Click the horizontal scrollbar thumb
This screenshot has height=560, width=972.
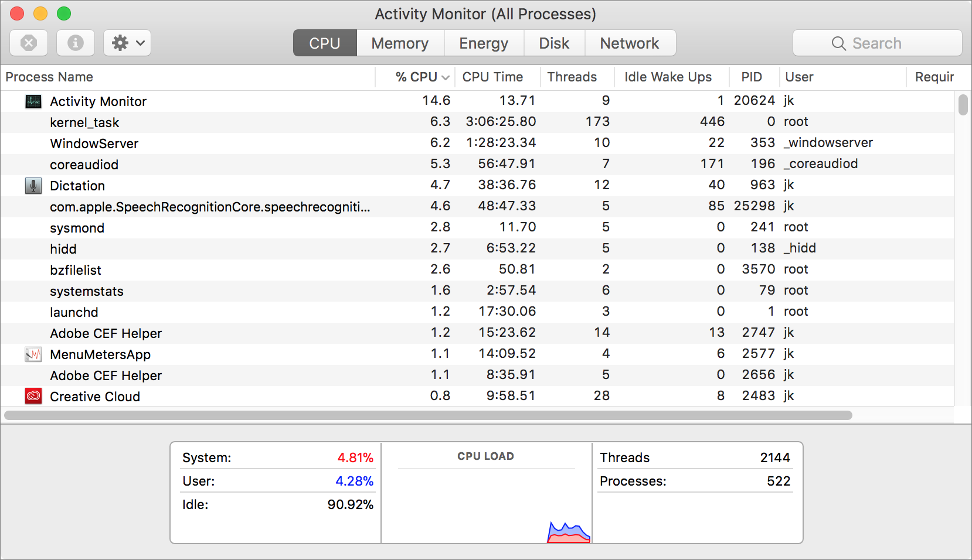click(x=428, y=415)
